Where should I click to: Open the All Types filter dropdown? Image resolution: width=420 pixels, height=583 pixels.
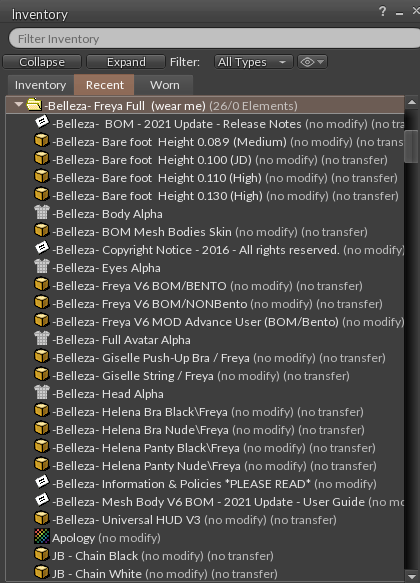click(x=253, y=62)
